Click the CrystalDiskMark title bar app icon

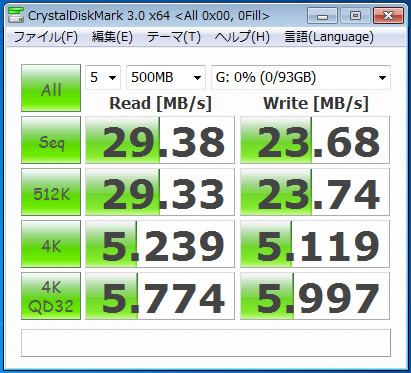(x=16, y=15)
